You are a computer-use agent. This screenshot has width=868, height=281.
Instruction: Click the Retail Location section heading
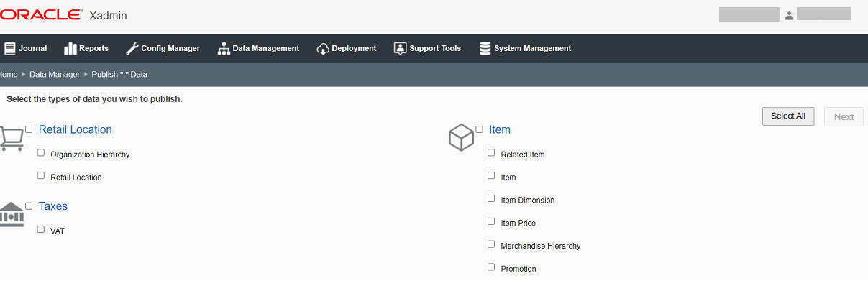76,129
